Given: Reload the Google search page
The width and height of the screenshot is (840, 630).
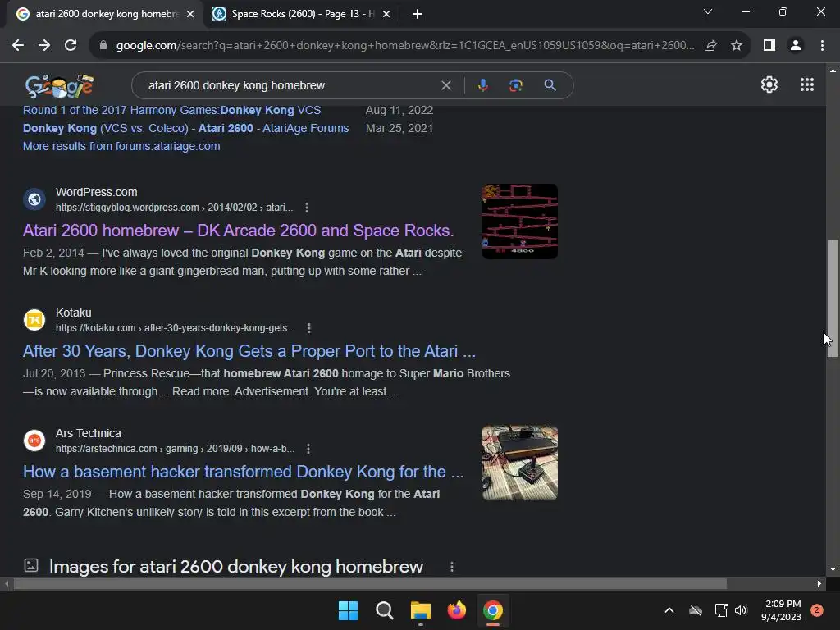Looking at the screenshot, I should [71, 46].
